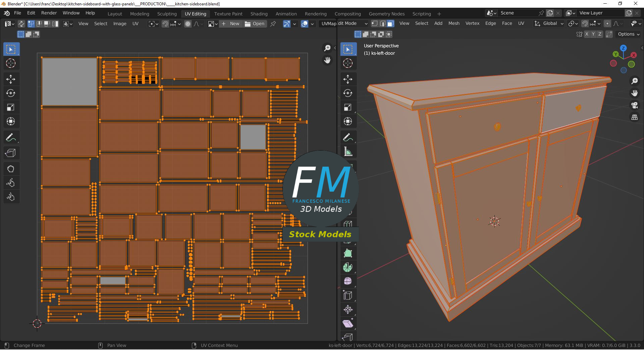Image resolution: width=644 pixels, height=350 pixels.
Task: Toggle proportional editing in UV editor
Action: (188, 24)
